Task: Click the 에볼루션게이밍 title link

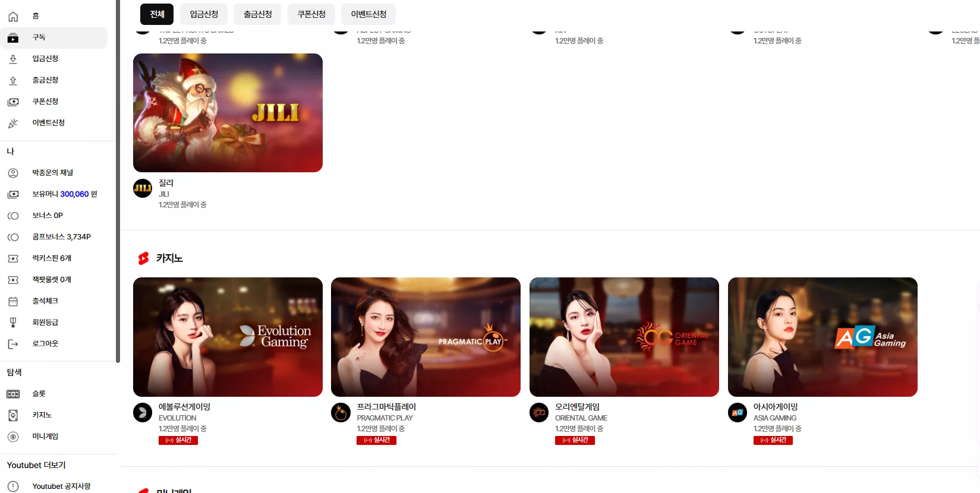Action: coord(184,407)
